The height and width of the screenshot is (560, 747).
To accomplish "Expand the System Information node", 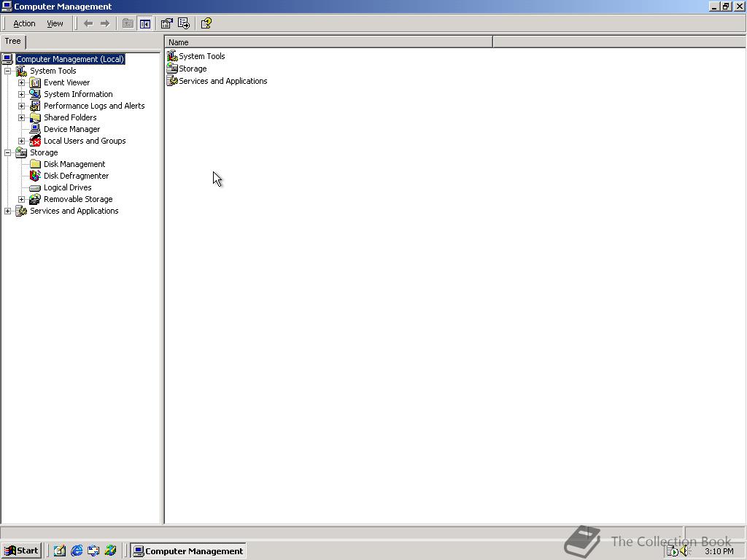I will pos(21,94).
